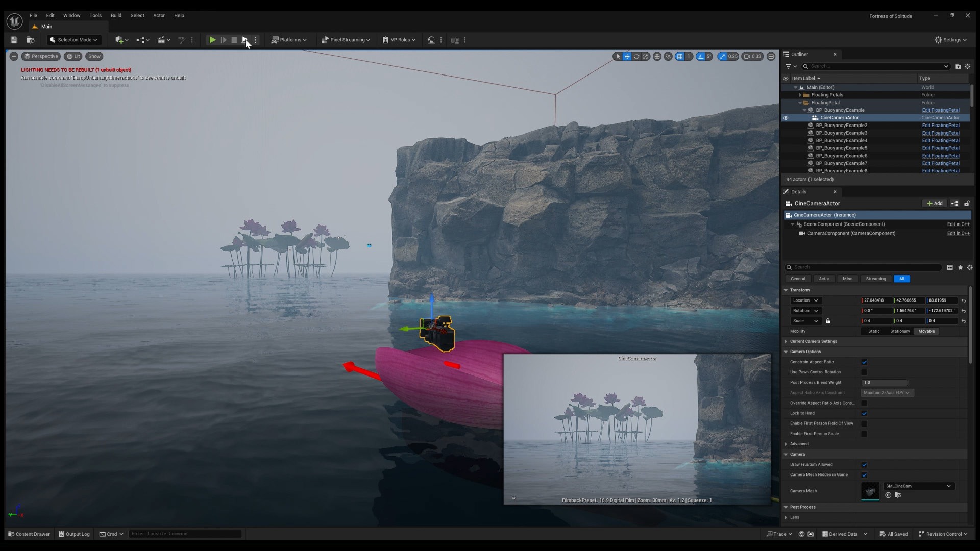Toggle visibility eye for CineCameraActor in Outliner

click(786, 118)
